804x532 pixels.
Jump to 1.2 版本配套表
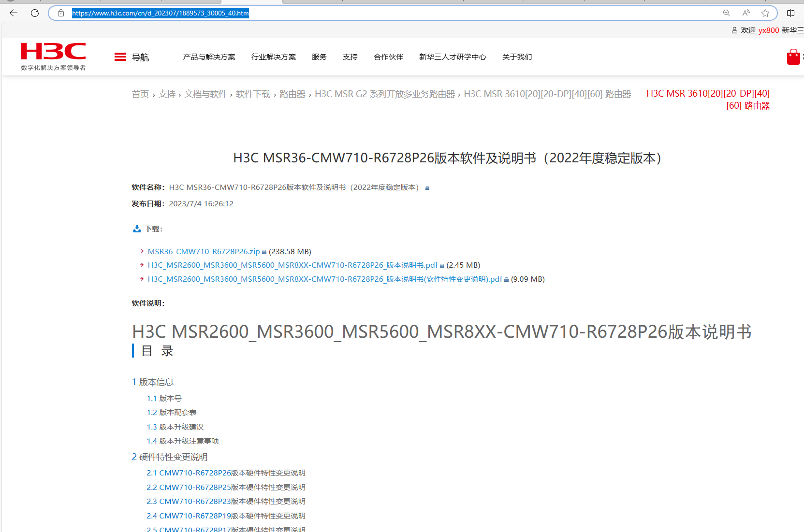(x=172, y=413)
